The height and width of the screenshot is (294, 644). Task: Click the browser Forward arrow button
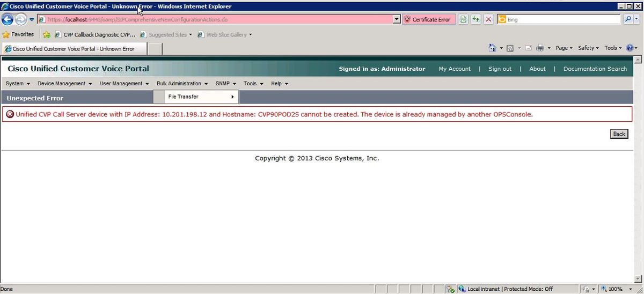[x=20, y=19]
